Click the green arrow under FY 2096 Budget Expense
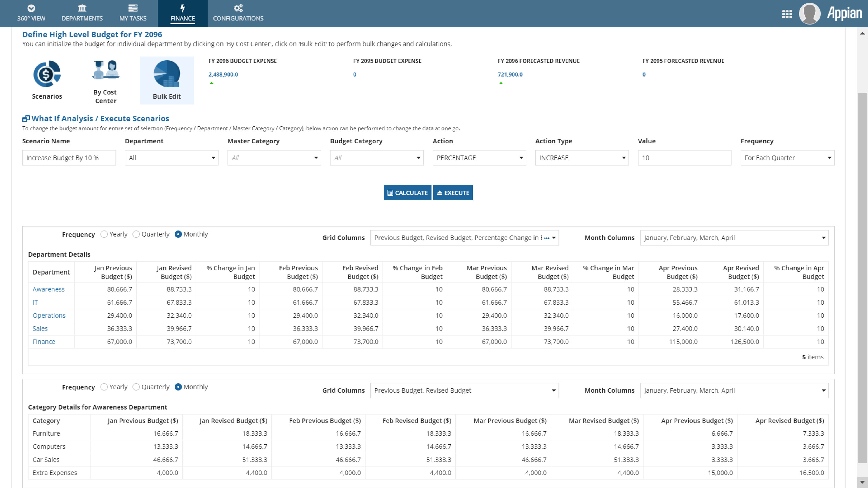This screenshot has width=868, height=488. (x=212, y=83)
